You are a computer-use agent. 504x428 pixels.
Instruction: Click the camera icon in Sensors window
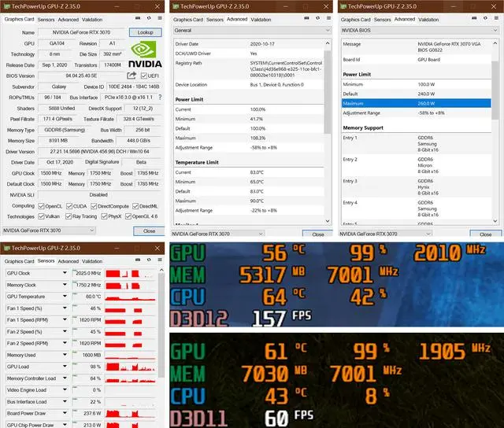click(x=138, y=260)
